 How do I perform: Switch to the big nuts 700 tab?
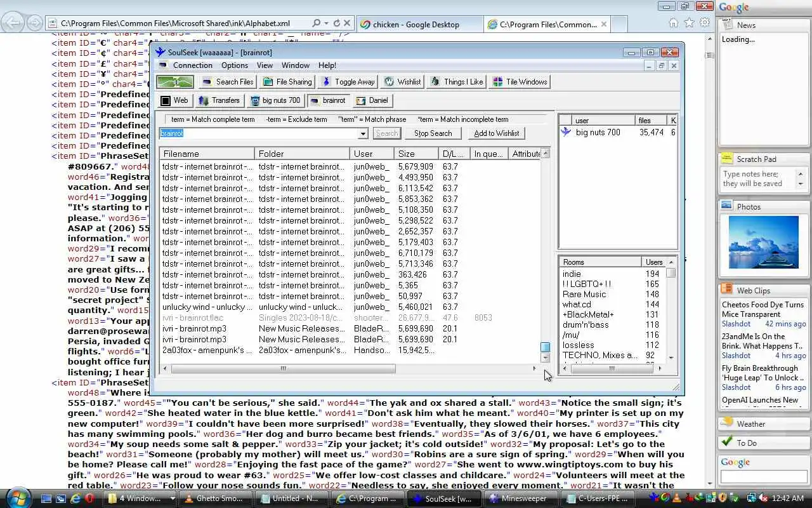pos(275,100)
